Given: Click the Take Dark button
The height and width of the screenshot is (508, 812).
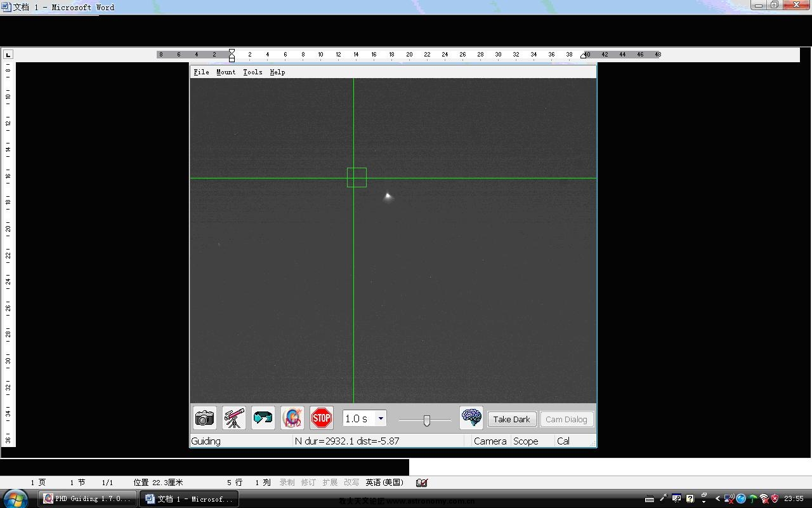Looking at the screenshot, I should click(512, 419).
